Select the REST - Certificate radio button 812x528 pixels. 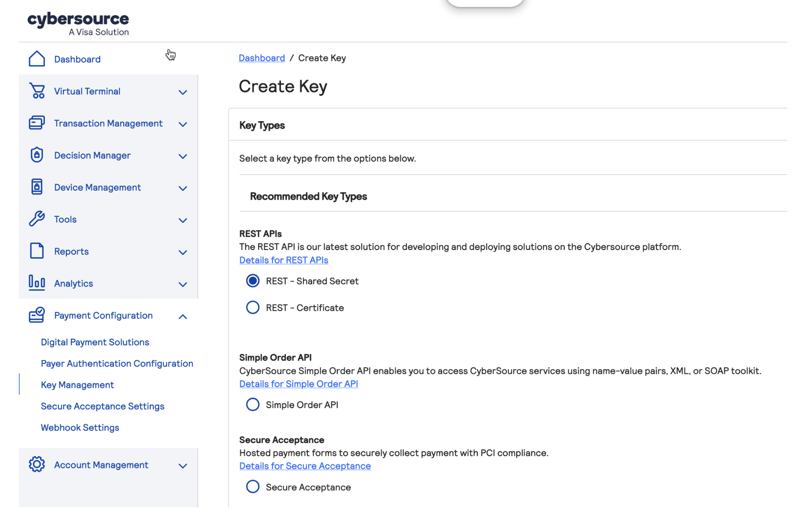(x=252, y=308)
